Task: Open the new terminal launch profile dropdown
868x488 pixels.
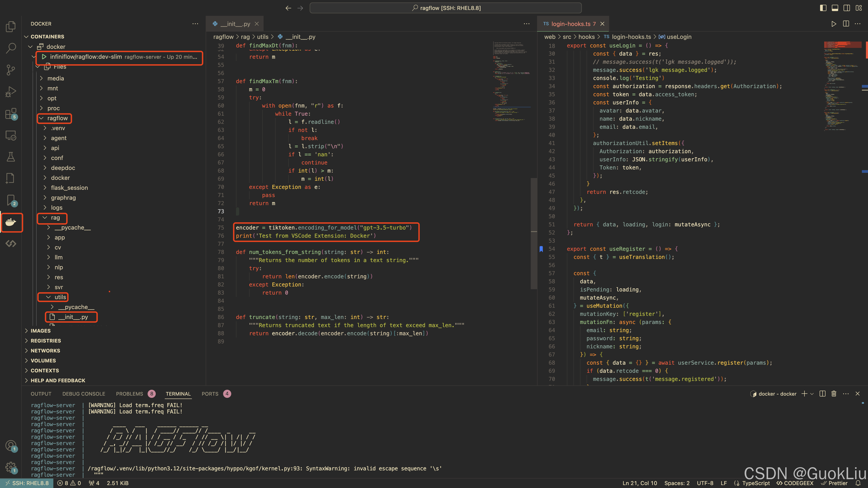Action: click(812, 394)
